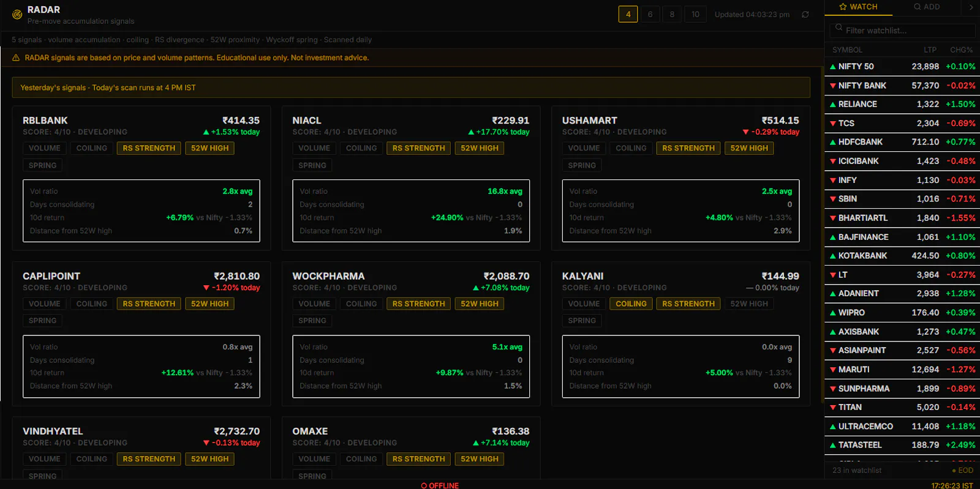Image resolution: width=980 pixels, height=489 pixels.
Task: Click the up arrow beside RELIANCE
Action: [833, 105]
